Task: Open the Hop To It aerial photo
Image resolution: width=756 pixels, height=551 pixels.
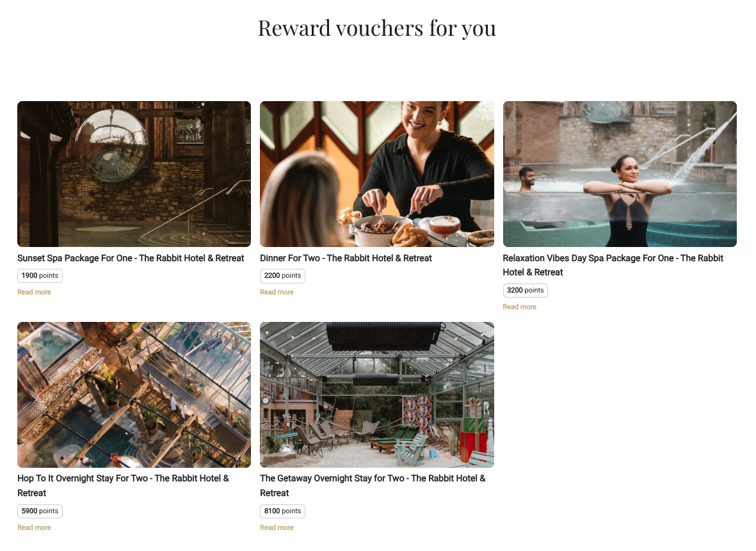Action: click(x=134, y=395)
